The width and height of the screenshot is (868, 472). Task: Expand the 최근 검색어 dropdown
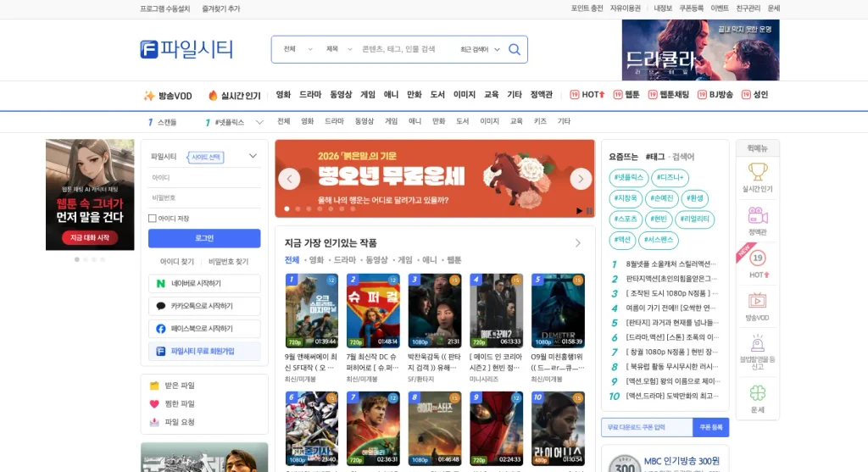pyautogui.click(x=480, y=49)
